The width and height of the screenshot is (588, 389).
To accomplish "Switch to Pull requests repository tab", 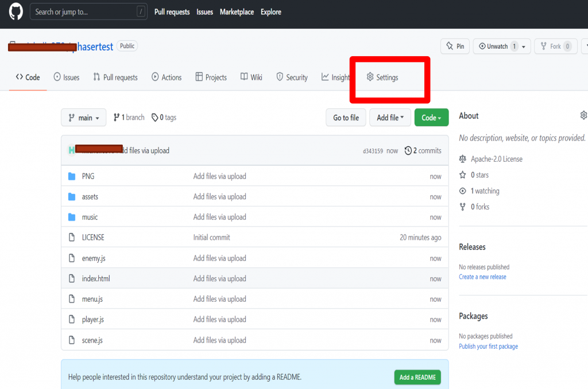I will 115,77.
